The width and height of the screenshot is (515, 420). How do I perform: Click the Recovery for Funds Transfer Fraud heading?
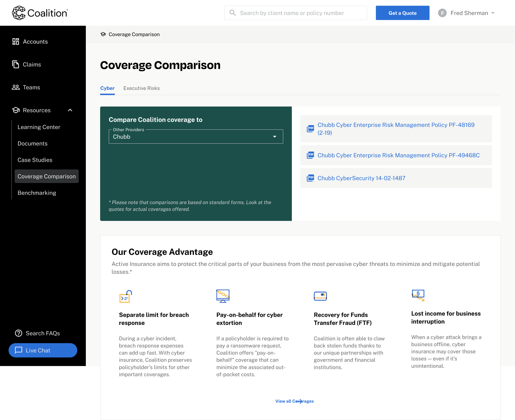point(343,319)
